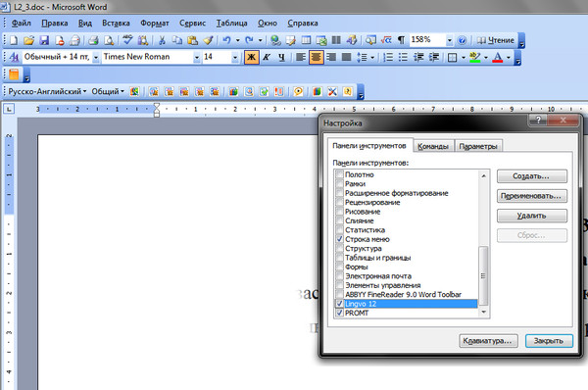Viewport: 588px width, 390px height.
Task: Open Word Help question mark icon
Action: 462,40
